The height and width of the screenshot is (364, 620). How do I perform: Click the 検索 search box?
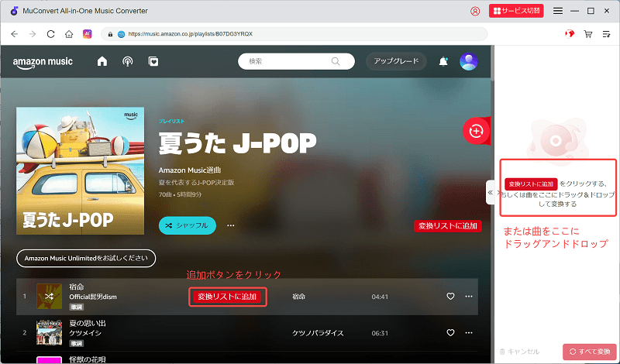coord(296,61)
